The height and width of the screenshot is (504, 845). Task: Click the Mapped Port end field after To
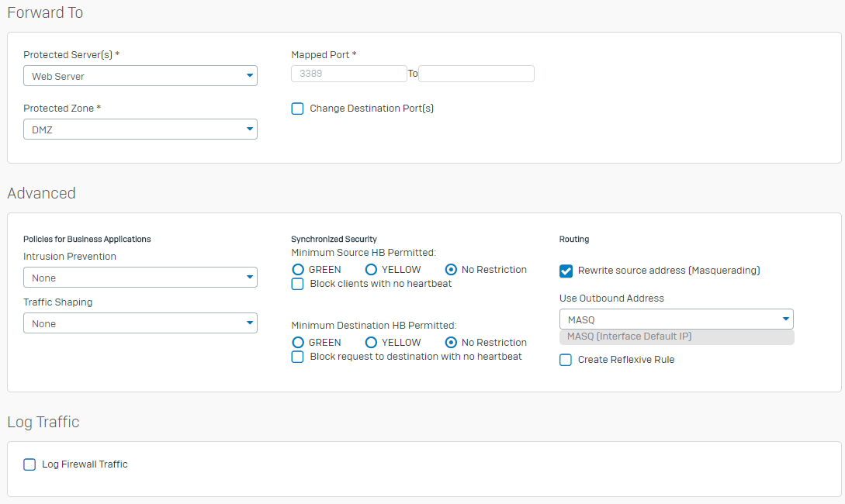(x=476, y=74)
